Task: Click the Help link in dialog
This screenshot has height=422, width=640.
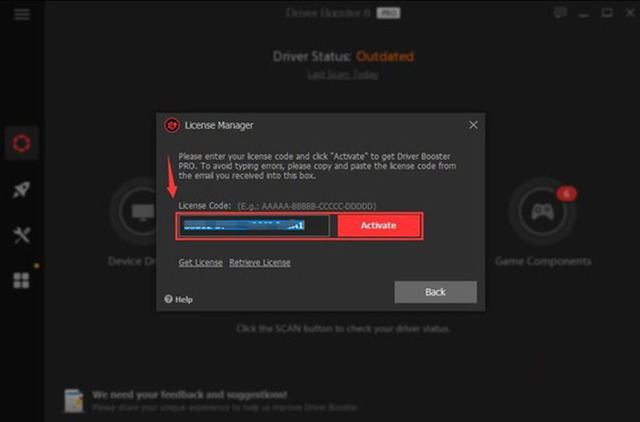Action: [x=178, y=300]
